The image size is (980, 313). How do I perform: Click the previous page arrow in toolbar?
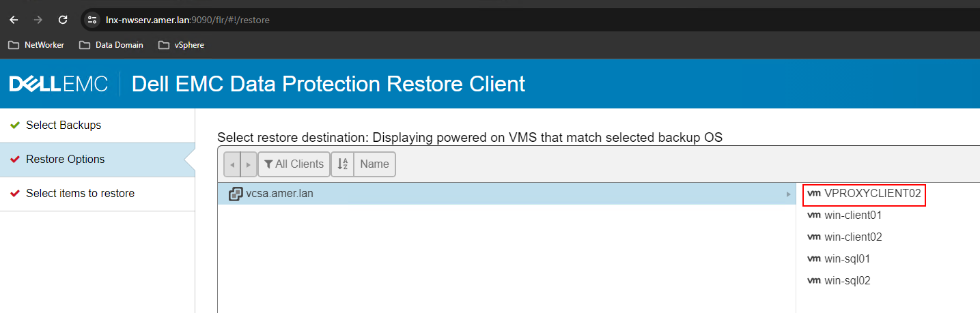[x=232, y=164]
